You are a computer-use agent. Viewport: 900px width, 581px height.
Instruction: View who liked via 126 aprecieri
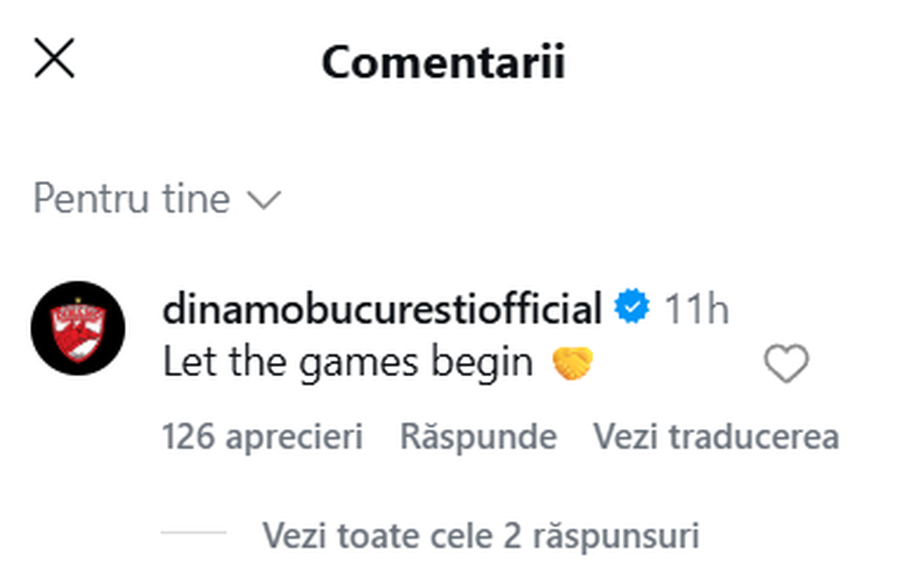coord(264,437)
